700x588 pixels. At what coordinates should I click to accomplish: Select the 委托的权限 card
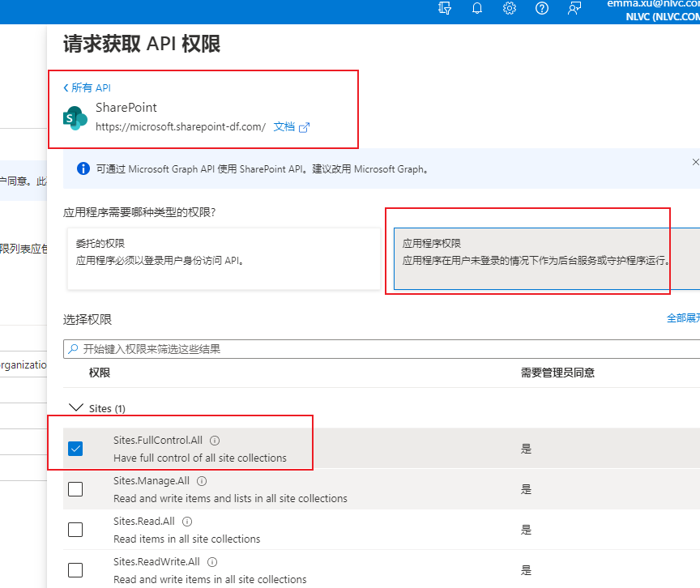click(224, 258)
